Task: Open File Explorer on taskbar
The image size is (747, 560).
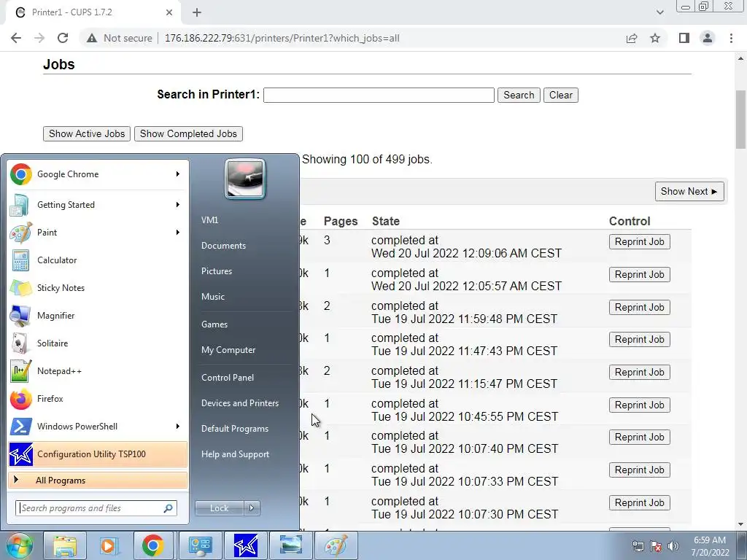Action: [x=65, y=545]
